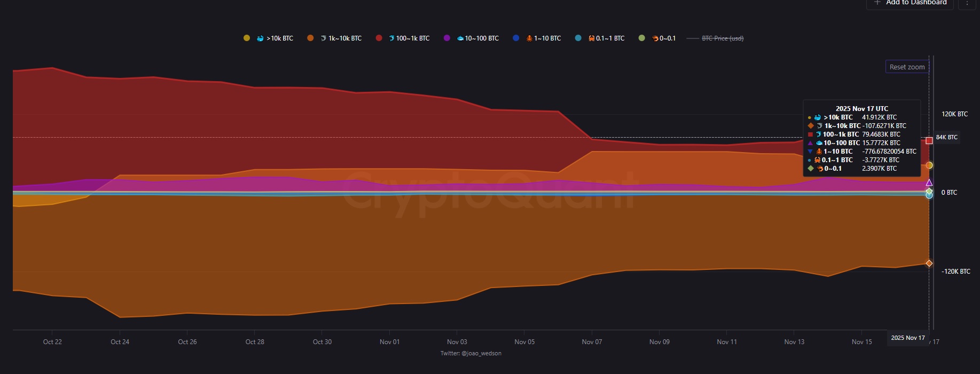The image size is (980, 374).
Task: Click the red square marker near 84K BTC
Action: 929,140
